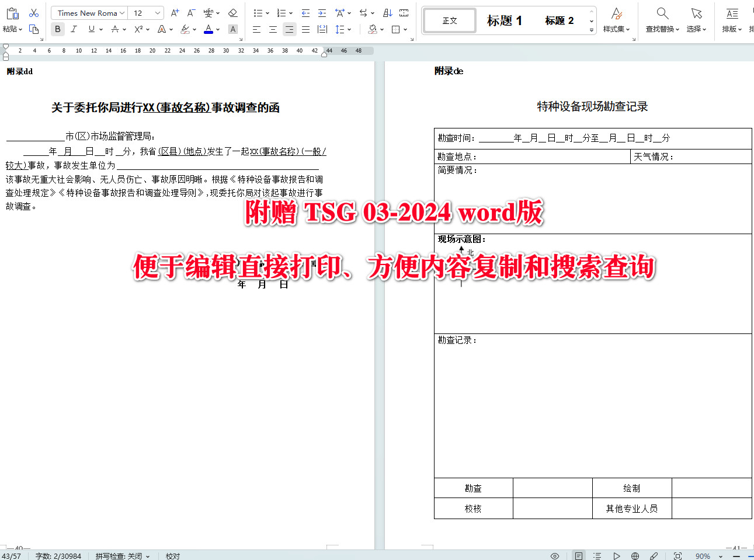Switch to page layout view icon
The width and height of the screenshot is (754, 560).
(x=578, y=556)
